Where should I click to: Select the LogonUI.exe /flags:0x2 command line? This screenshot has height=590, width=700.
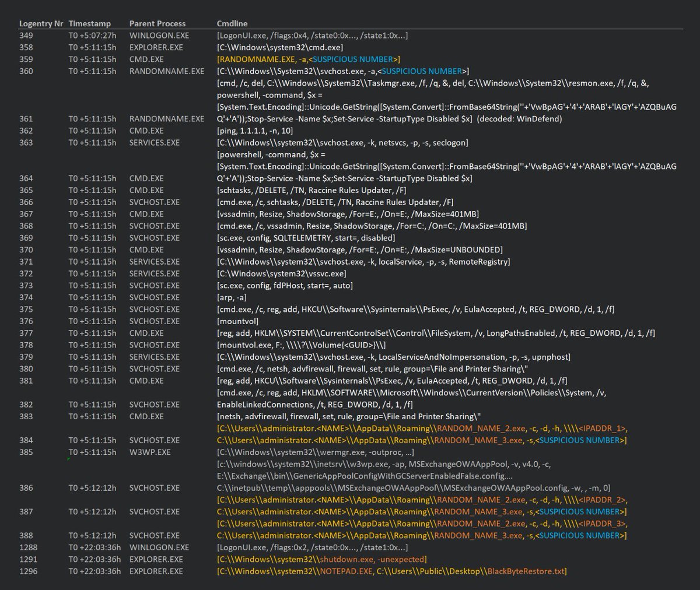click(x=312, y=548)
